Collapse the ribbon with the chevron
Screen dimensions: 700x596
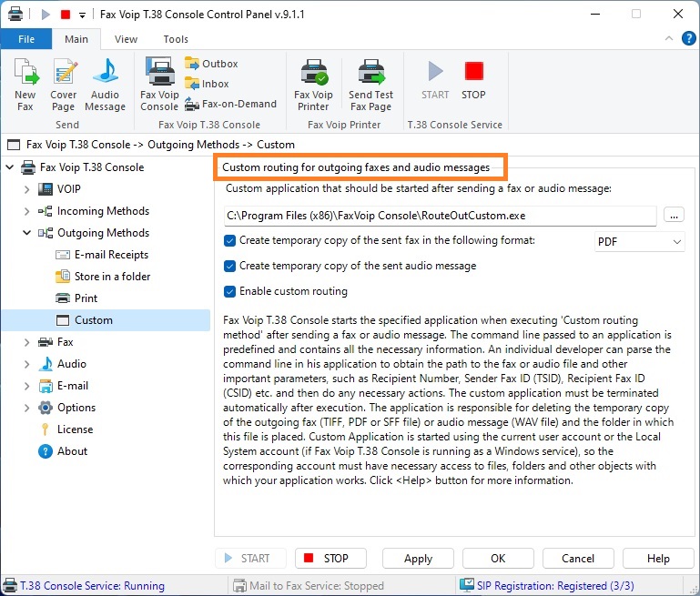(669, 38)
